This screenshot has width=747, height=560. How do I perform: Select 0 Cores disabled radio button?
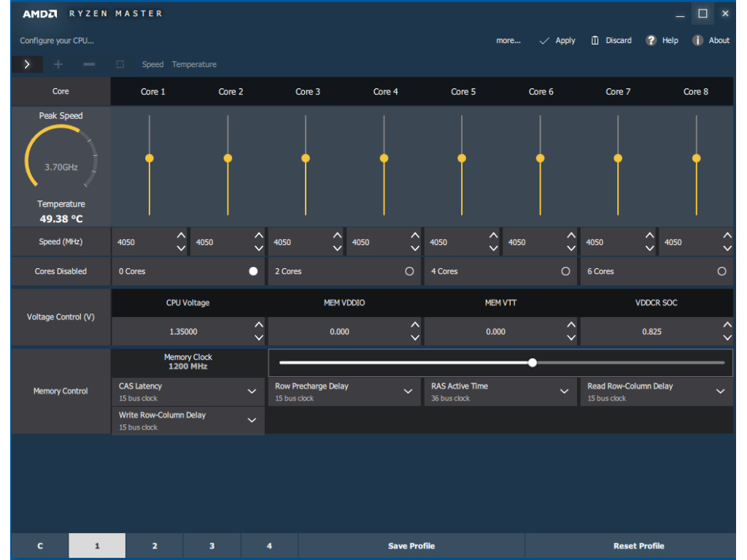[x=253, y=271]
